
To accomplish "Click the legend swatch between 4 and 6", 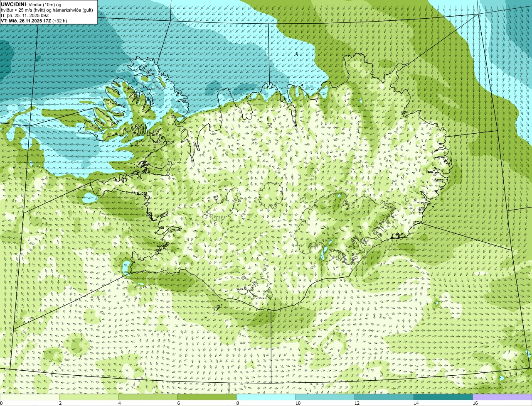I will [x=148, y=397].
